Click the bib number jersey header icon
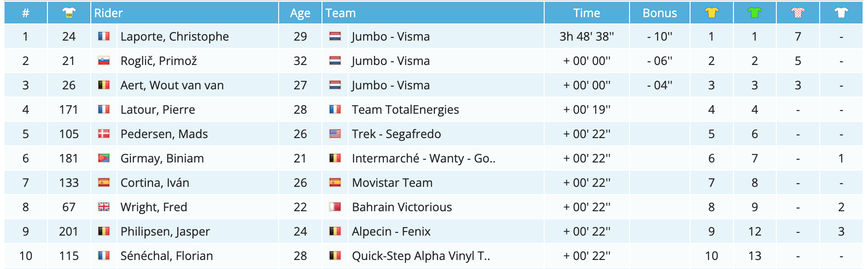This screenshot has width=868, height=269. coord(69,13)
